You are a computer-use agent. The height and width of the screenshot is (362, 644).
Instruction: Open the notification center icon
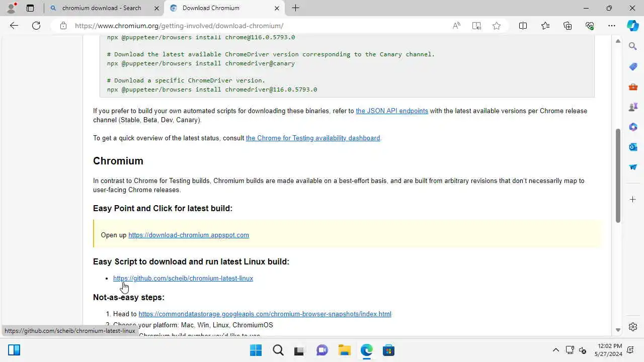[630, 350]
